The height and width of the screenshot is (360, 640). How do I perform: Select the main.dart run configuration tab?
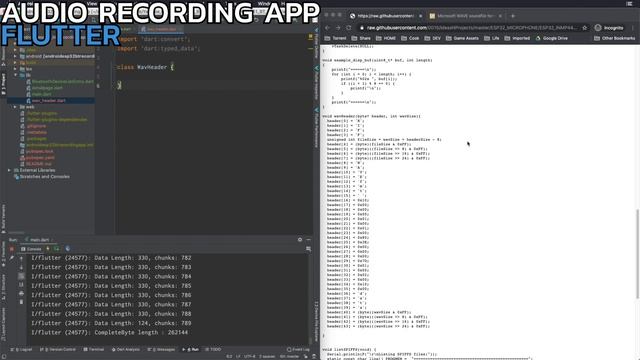[x=39, y=240]
